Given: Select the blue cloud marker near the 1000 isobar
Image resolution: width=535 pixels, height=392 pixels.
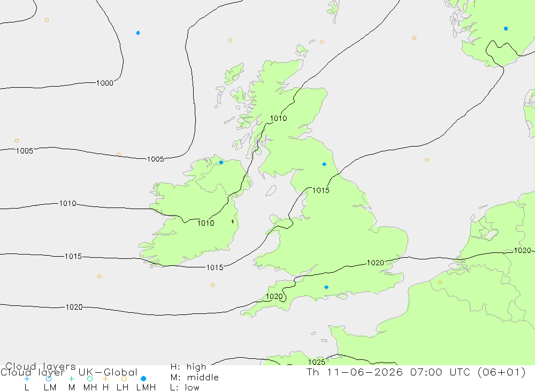Looking at the screenshot, I should 138,33.
